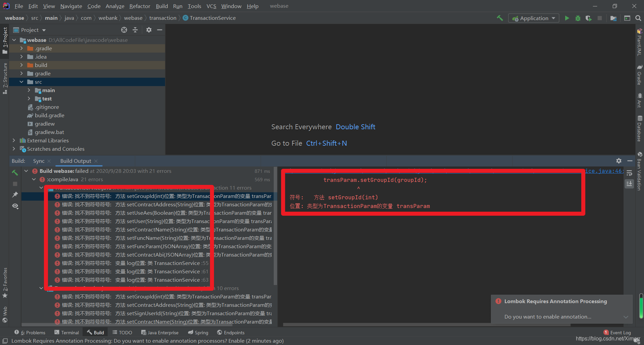The height and width of the screenshot is (345, 644).
Task: Open the Endpoints tool tab
Action: tap(231, 333)
